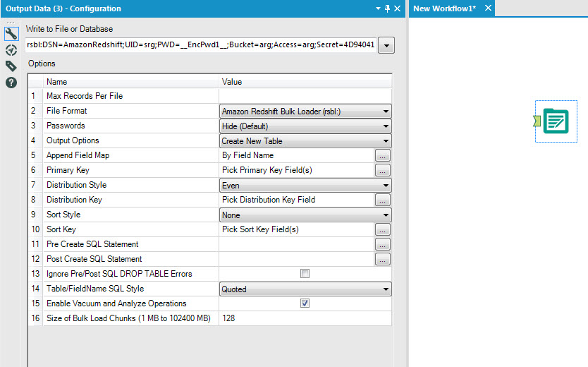This screenshot has height=367, width=588.
Task: Select the Append Field Map row label
Action: 78,155
